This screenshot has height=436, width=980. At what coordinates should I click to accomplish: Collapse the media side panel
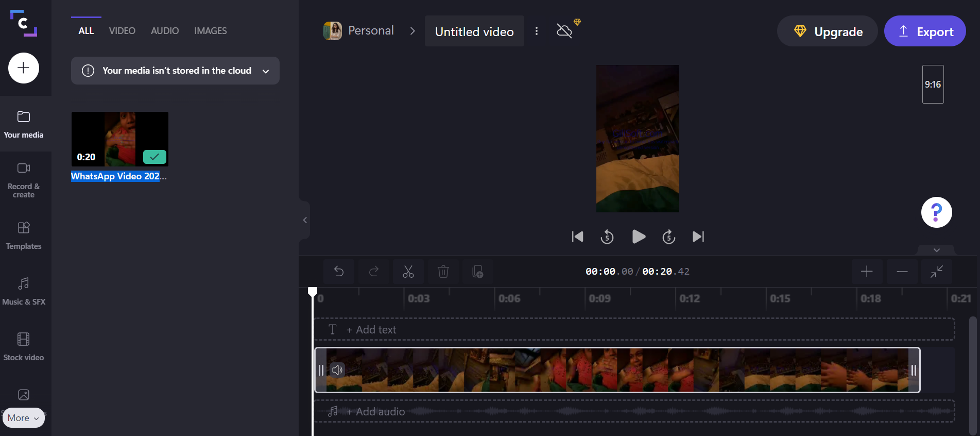305,220
